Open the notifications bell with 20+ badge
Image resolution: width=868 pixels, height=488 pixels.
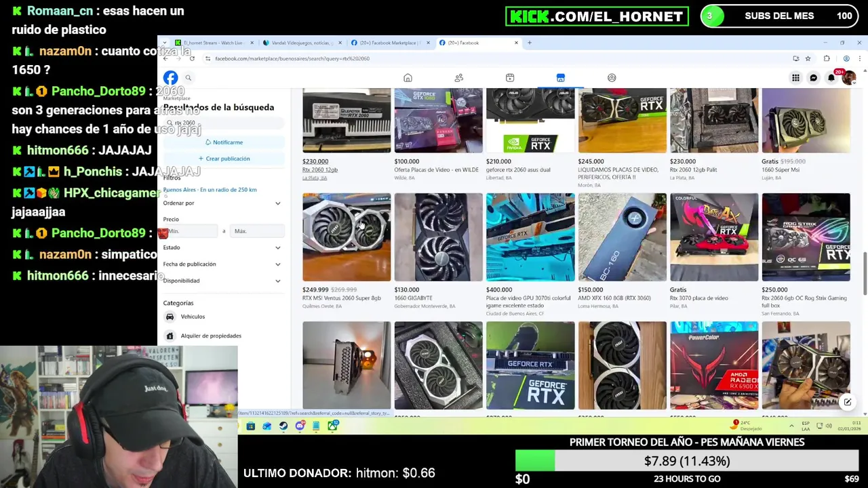pos(831,78)
